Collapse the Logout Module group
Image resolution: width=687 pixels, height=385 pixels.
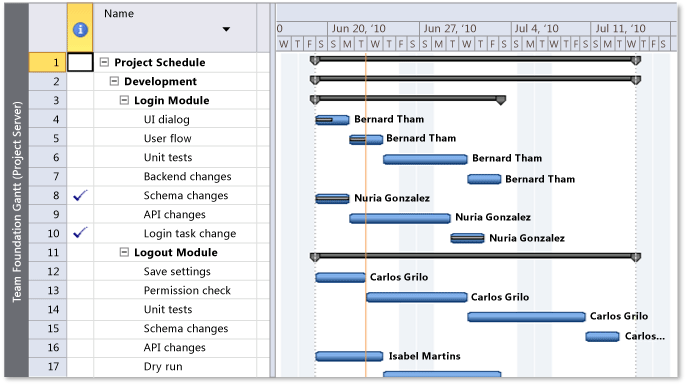124,252
